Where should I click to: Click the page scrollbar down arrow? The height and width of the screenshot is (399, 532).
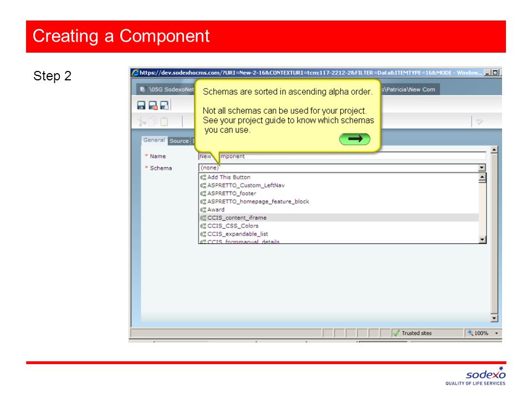pos(494,318)
